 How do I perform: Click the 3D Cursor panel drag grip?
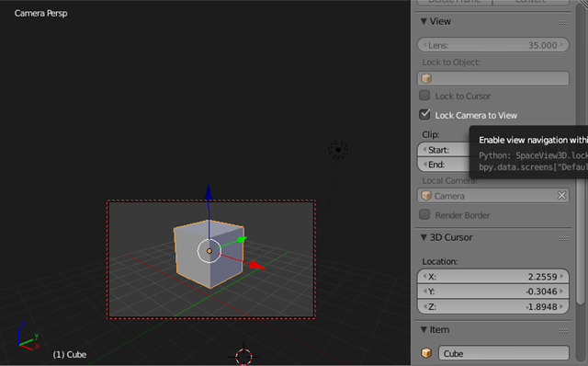(x=563, y=239)
